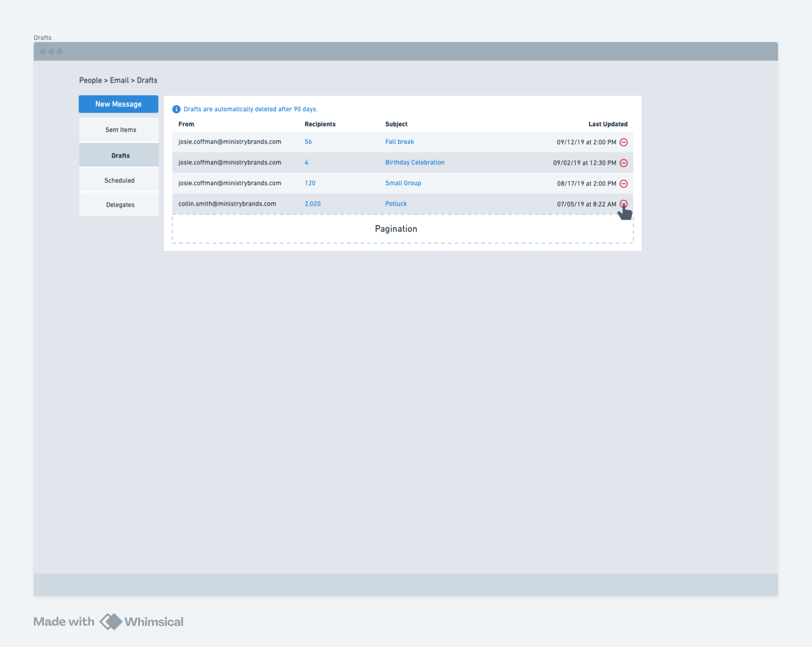
Task: Go to the Scheduled section
Action: [119, 180]
